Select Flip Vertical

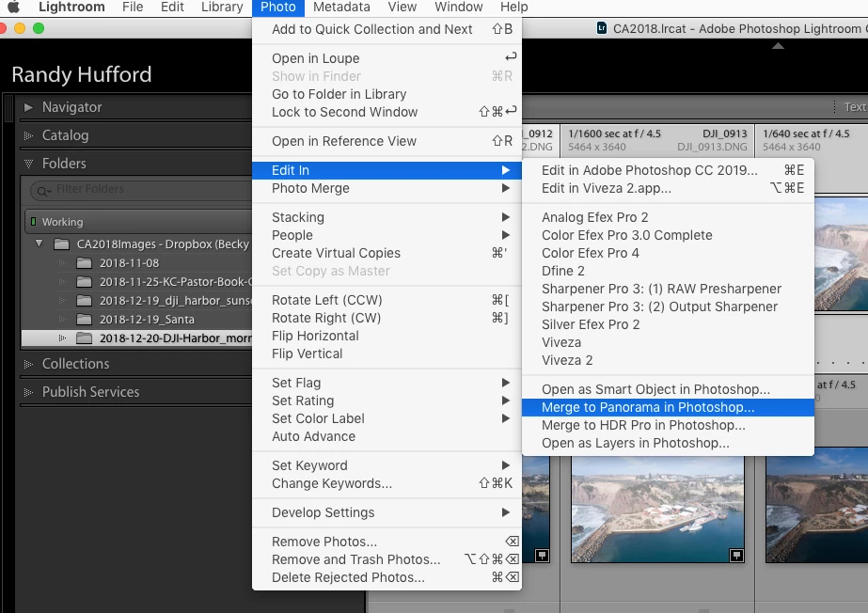pyautogui.click(x=387, y=354)
